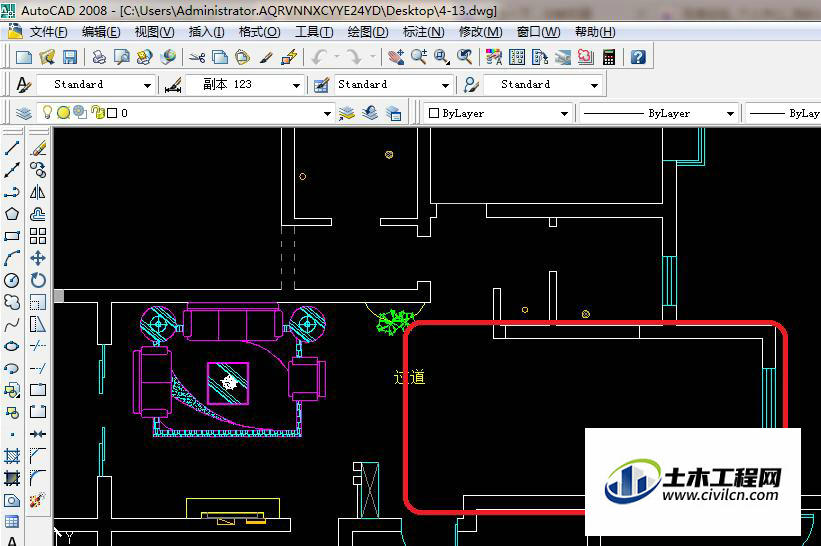Open a drawing file via the Open icon

[x=47, y=57]
